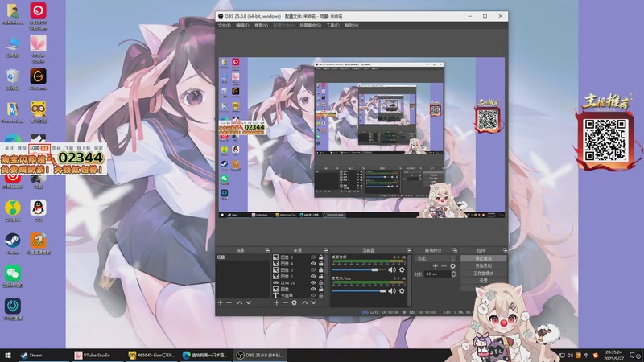Toggle visibility of Live 2D source
The image size is (644, 362).
pyautogui.click(x=313, y=283)
